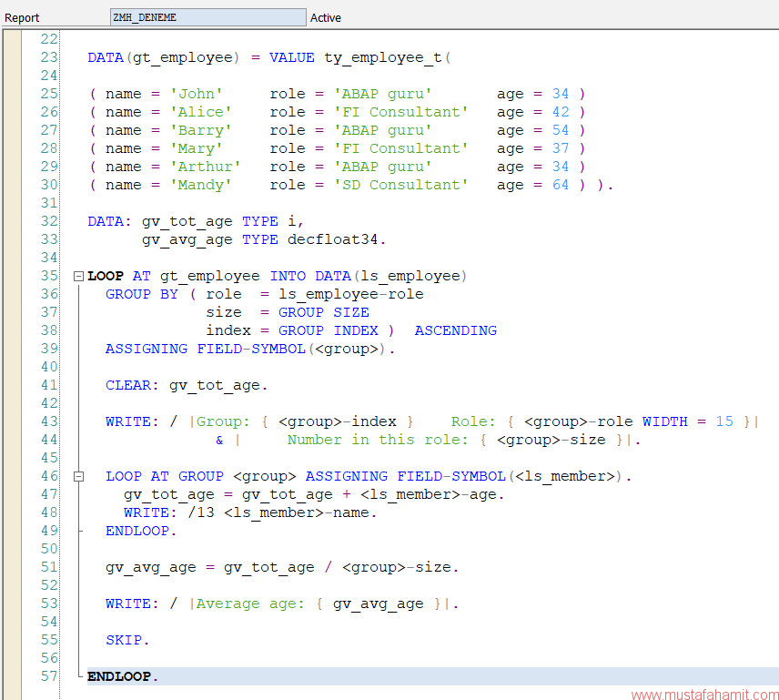The height and width of the screenshot is (700, 779).
Task: Click 'ty_employee_t' on line 23
Action: tap(383, 57)
